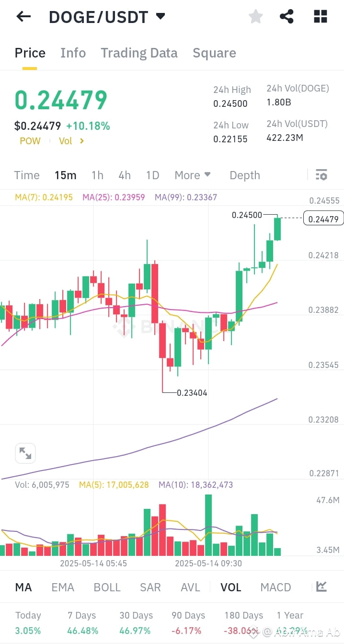
Task: Open the Square tab
Action: [214, 53]
